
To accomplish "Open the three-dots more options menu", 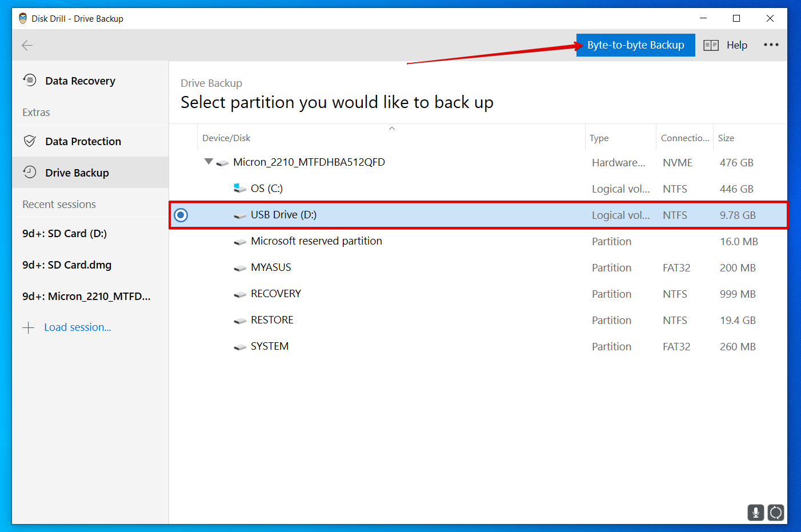I will coord(771,45).
